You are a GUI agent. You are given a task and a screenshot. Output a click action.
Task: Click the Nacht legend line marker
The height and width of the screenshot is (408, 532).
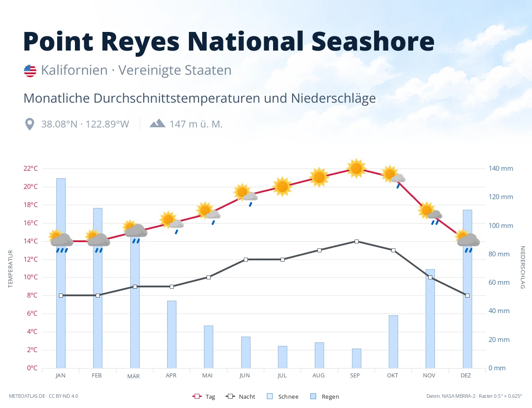[231, 396]
